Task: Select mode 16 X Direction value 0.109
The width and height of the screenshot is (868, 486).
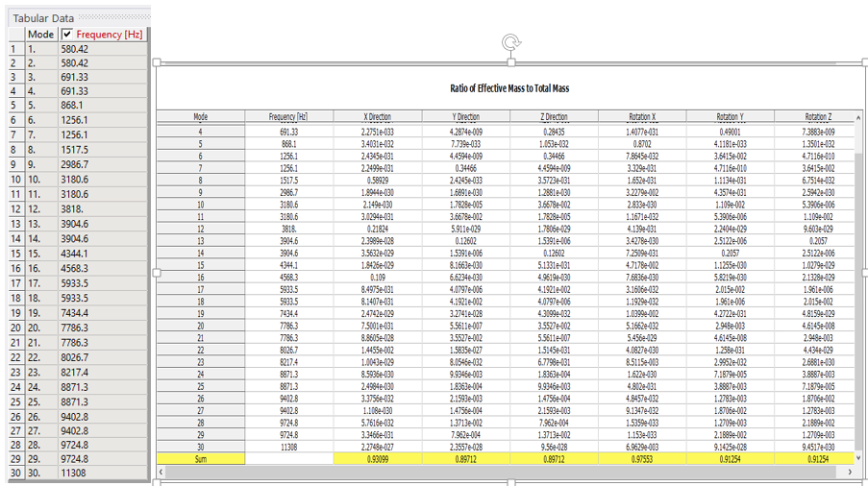Action: pyautogui.click(x=378, y=278)
